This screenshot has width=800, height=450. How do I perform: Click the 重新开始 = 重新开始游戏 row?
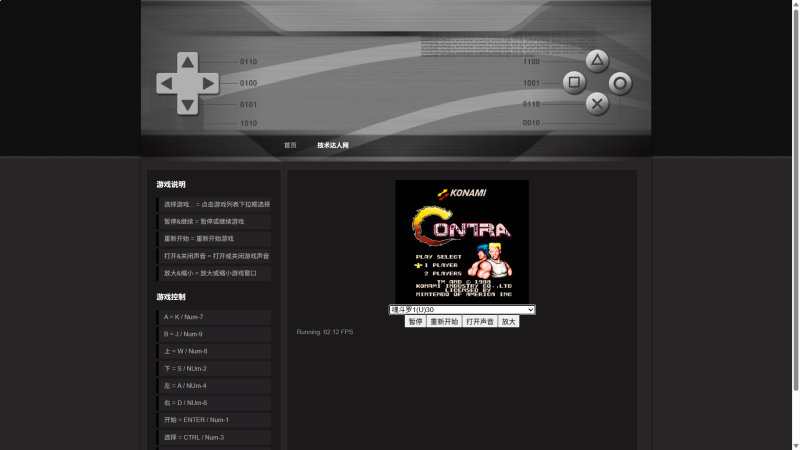214,239
